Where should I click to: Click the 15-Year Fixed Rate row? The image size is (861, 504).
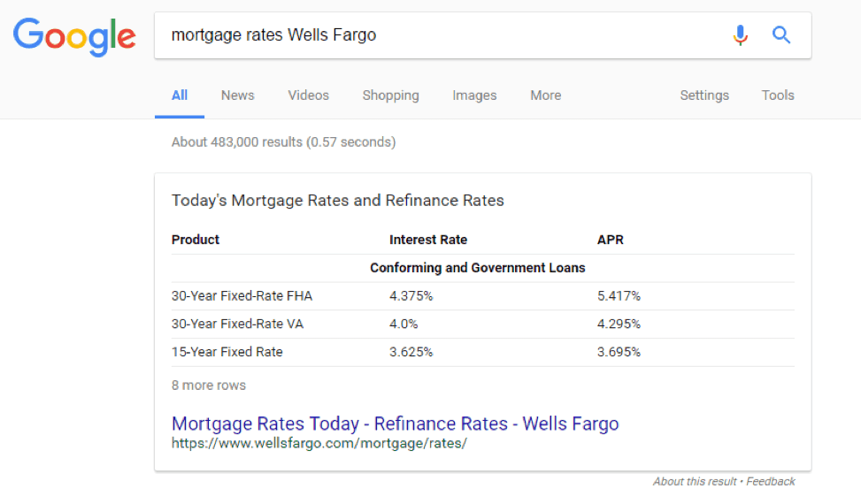482,352
